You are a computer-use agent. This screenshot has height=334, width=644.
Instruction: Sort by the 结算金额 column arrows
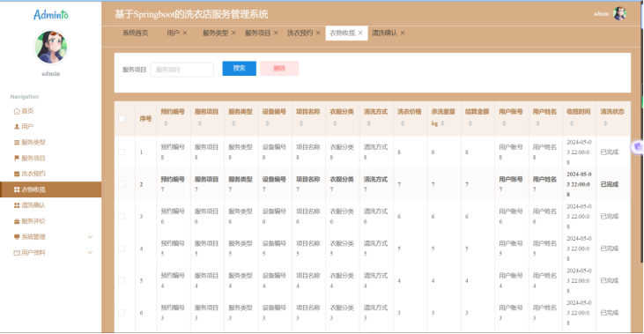click(470, 123)
